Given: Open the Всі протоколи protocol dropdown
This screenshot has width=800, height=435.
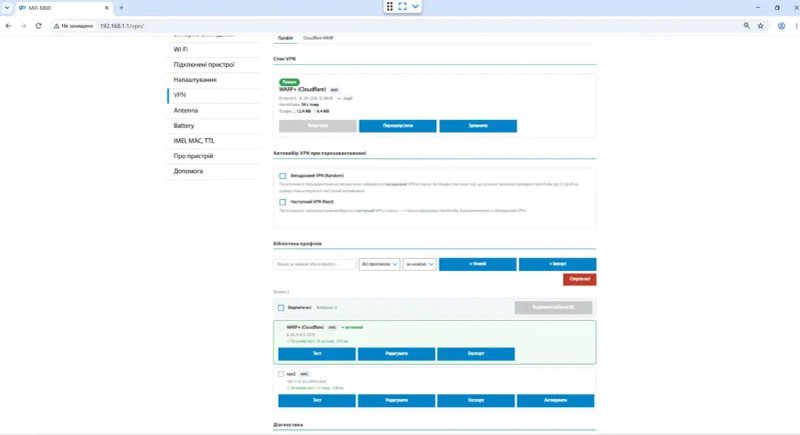Looking at the screenshot, I should click(x=379, y=264).
